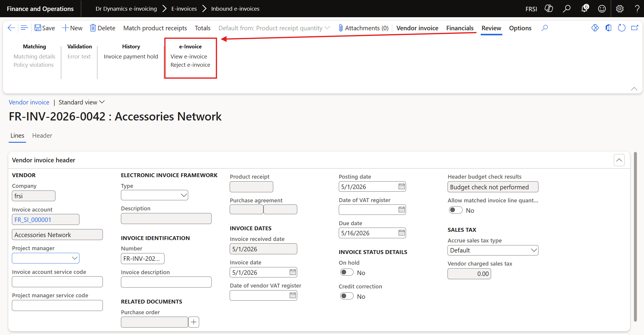Viewport: 644px width, 335px height.
Task: Open Invoice date calendar picker
Action: [x=293, y=272]
